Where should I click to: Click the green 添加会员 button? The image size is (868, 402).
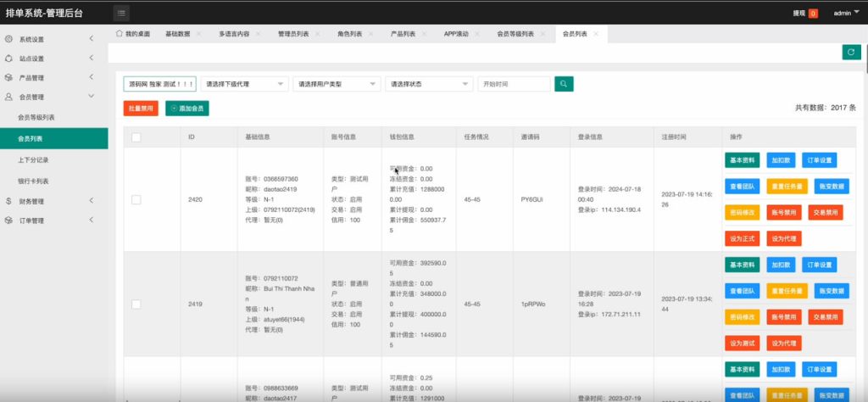pyautogui.click(x=187, y=109)
